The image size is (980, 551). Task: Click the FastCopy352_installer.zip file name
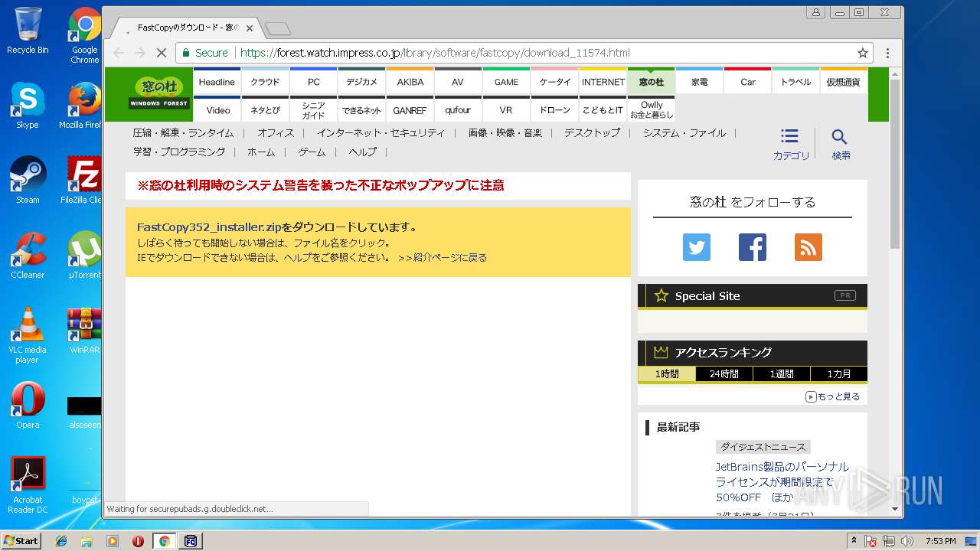pyautogui.click(x=209, y=227)
